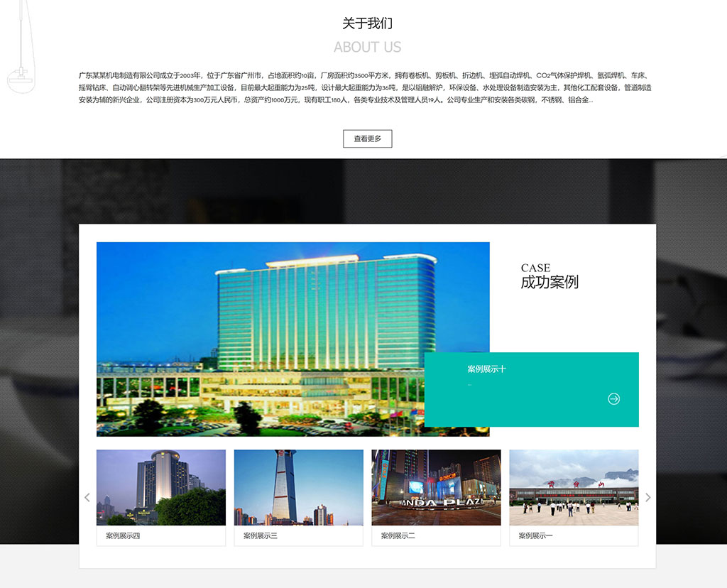Image resolution: width=727 pixels, height=588 pixels.
Task: Select the 案例展示四 thumbnail image
Action: [160, 486]
